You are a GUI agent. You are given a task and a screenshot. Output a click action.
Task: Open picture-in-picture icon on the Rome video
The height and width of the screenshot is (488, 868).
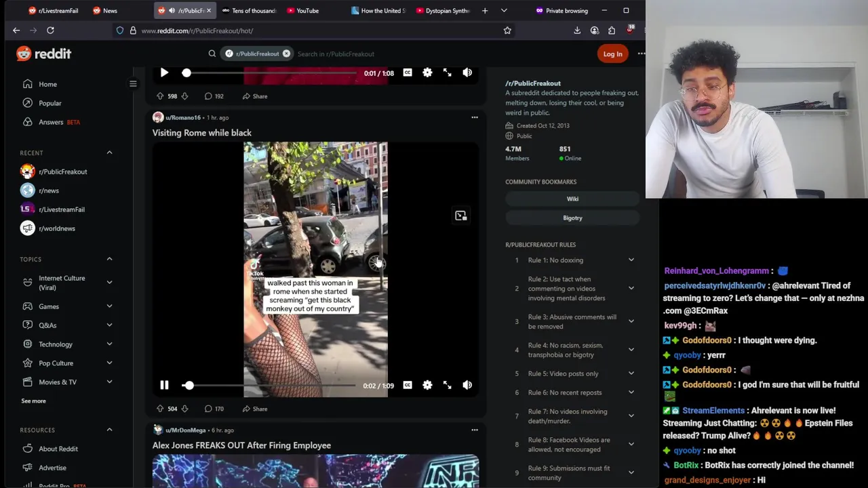(461, 216)
